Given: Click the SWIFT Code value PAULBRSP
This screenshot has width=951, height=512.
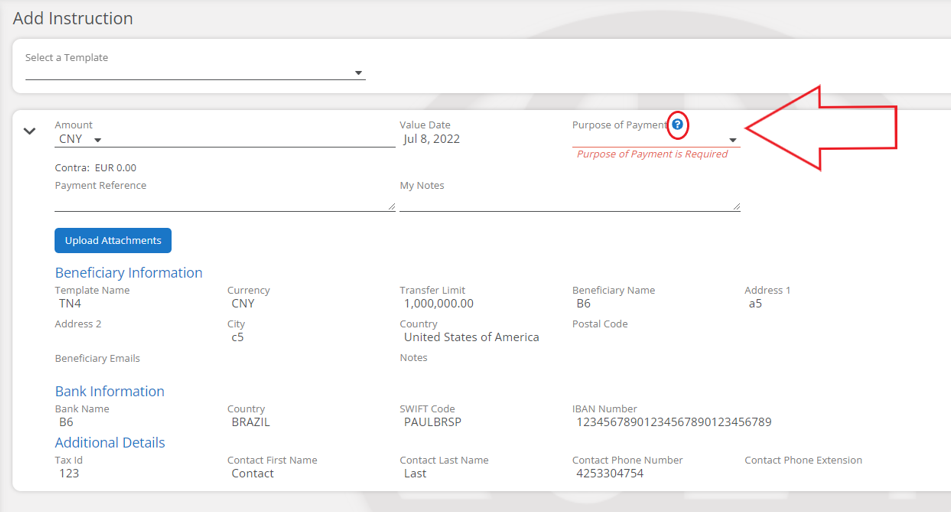Looking at the screenshot, I should click(x=432, y=422).
